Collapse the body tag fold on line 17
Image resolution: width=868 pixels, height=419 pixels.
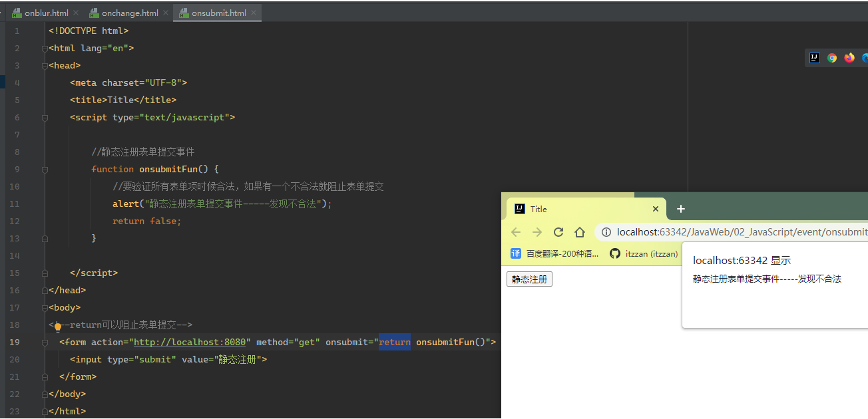(x=45, y=307)
